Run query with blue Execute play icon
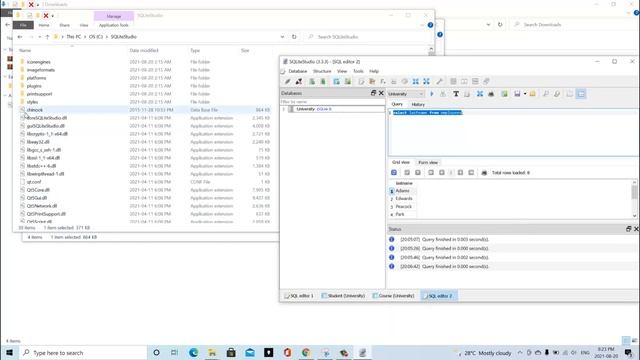Viewport: 640px width, 360px height. (432, 94)
